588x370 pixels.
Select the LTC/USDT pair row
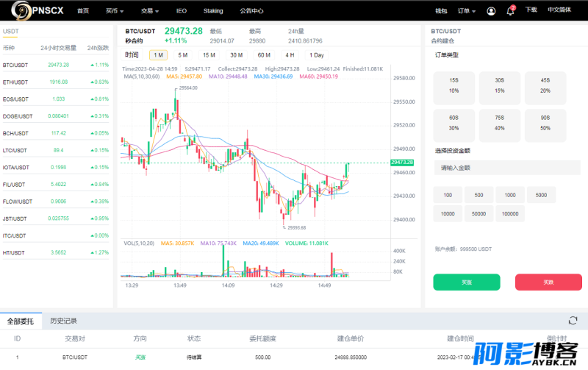pyautogui.click(x=56, y=150)
